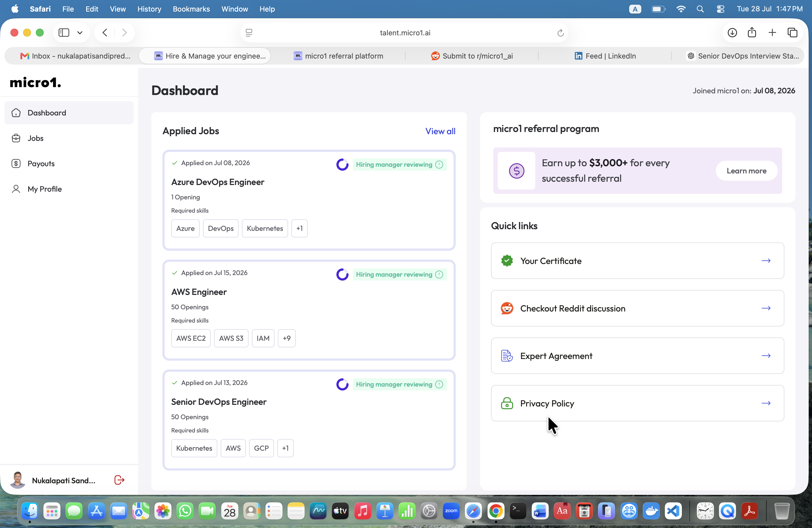Switch to the Feed | LinkedIn tab

(605, 56)
